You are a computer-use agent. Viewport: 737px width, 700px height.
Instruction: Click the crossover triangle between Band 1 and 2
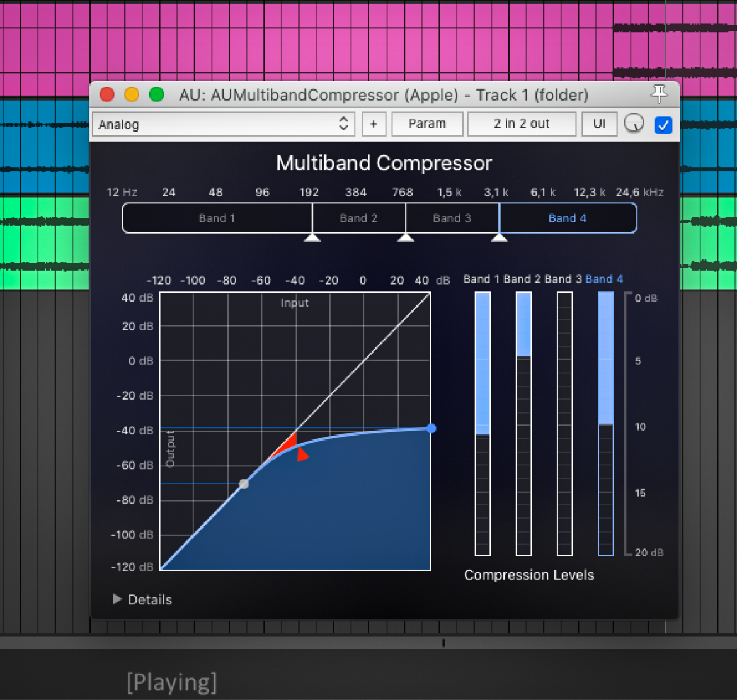[x=312, y=238]
